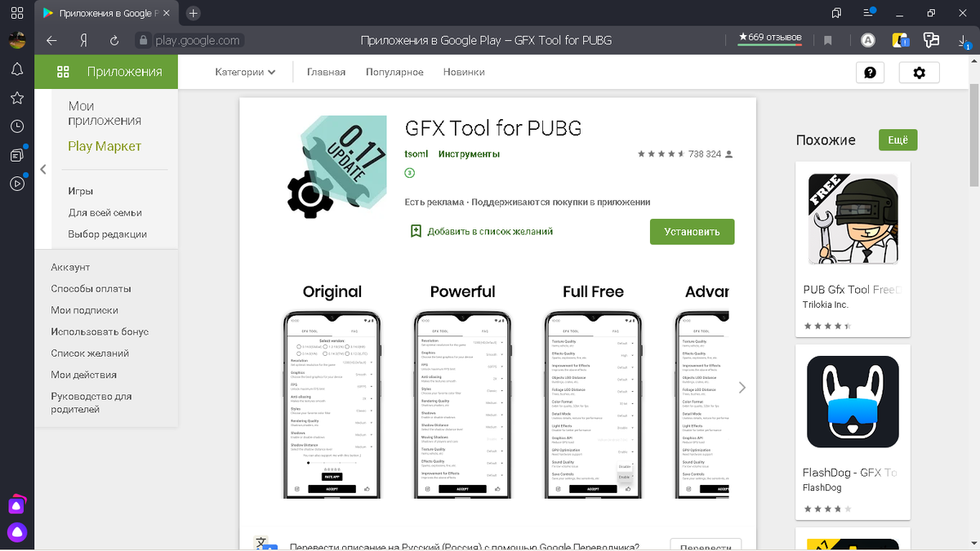Collapse the left navigation panel arrow
The image size is (980, 551).
(43, 170)
